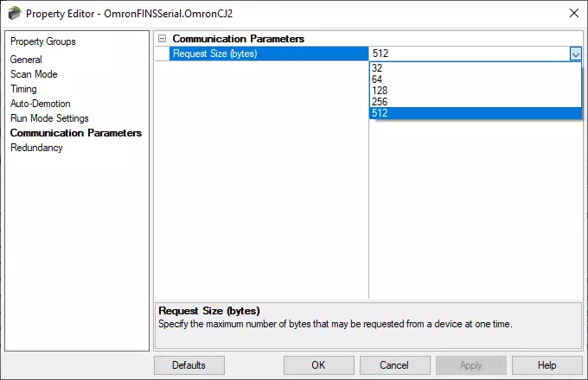The height and width of the screenshot is (380, 588).
Task: Select the highlighted 512 list option
Action: (x=475, y=113)
